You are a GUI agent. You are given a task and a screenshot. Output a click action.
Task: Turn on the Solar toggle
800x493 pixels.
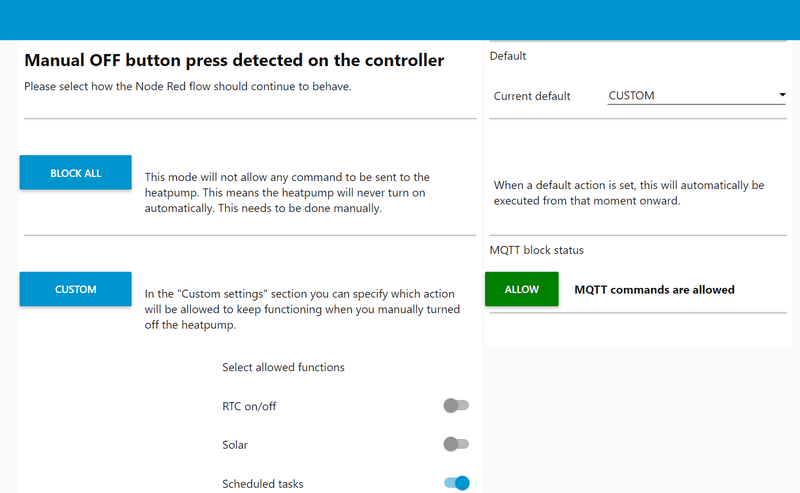coord(456,444)
